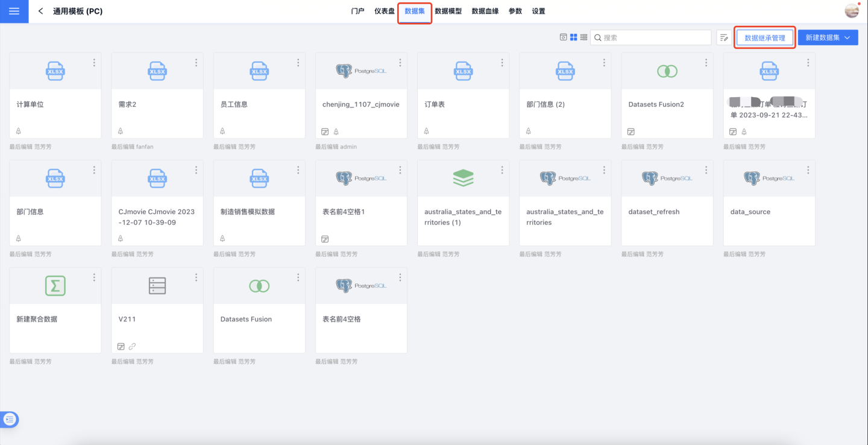The width and height of the screenshot is (868, 445).
Task: Click the edit-table icon on Datasets Fusion2 card
Action: pos(631,131)
